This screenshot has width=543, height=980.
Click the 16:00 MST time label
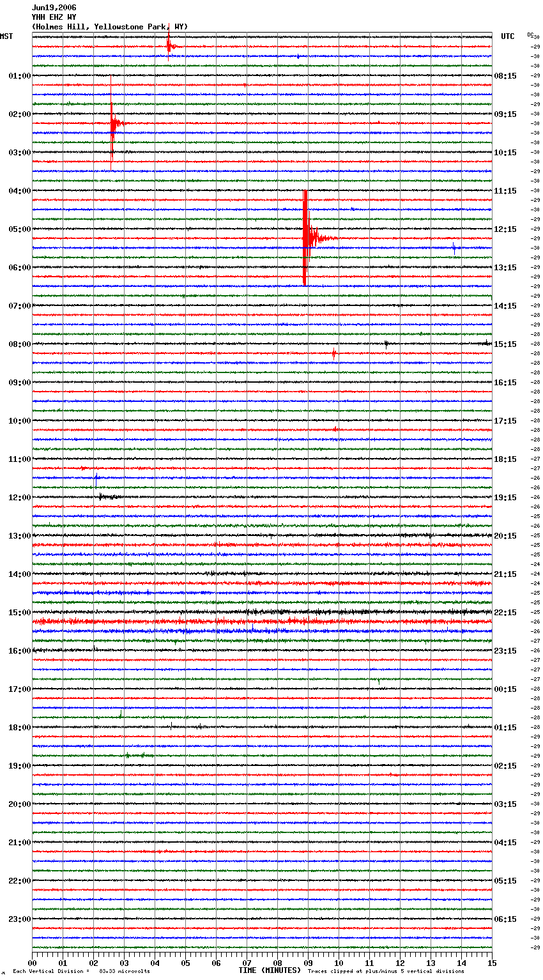coord(20,650)
